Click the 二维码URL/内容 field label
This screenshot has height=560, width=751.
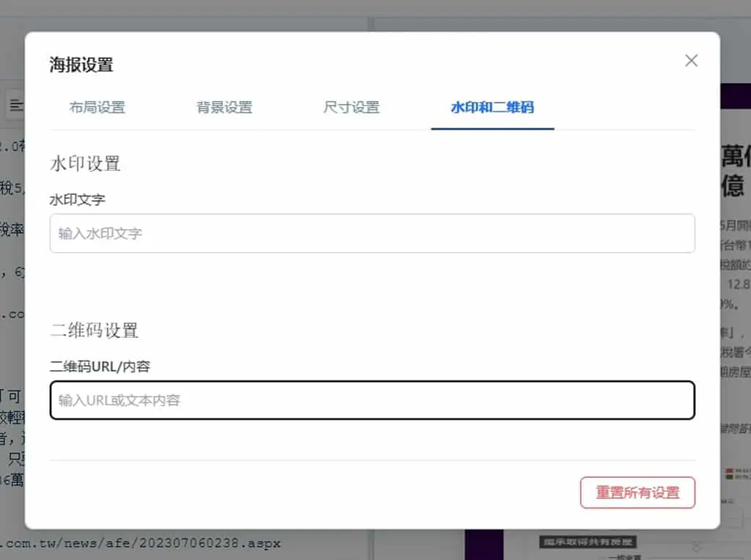click(100, 366)
